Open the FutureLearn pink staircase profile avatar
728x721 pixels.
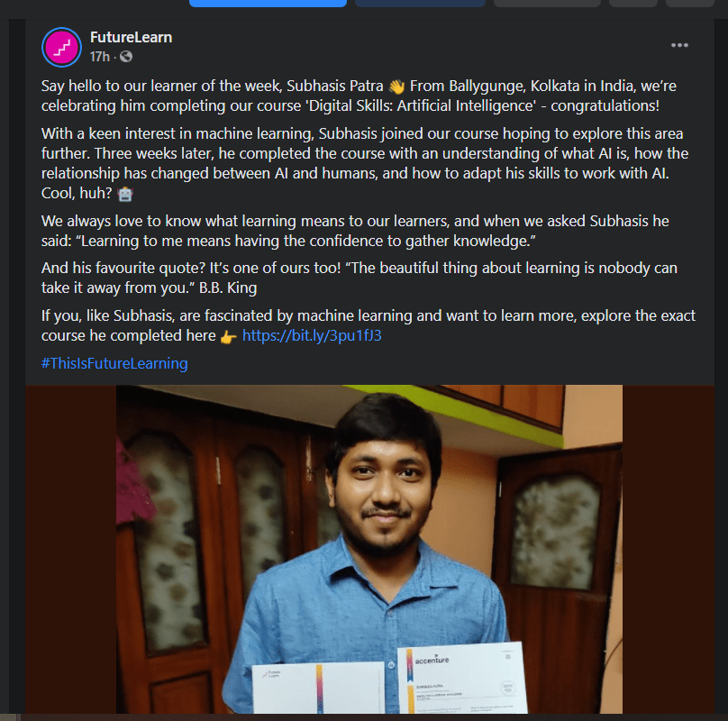(62, 48)
